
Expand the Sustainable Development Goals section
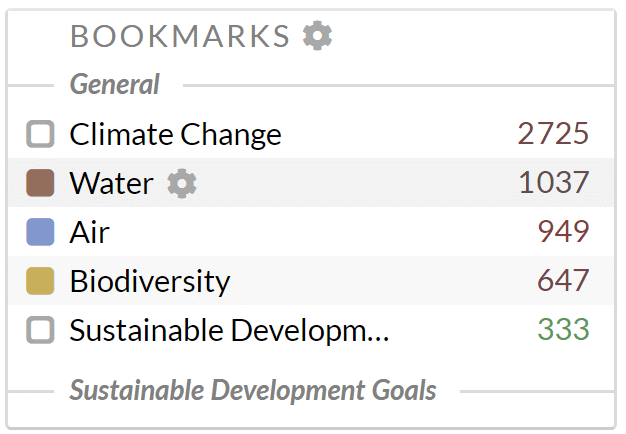point(253,390)
